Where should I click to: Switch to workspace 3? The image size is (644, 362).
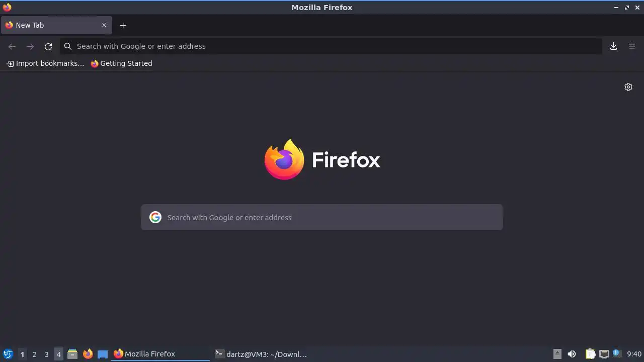(46, 354)
